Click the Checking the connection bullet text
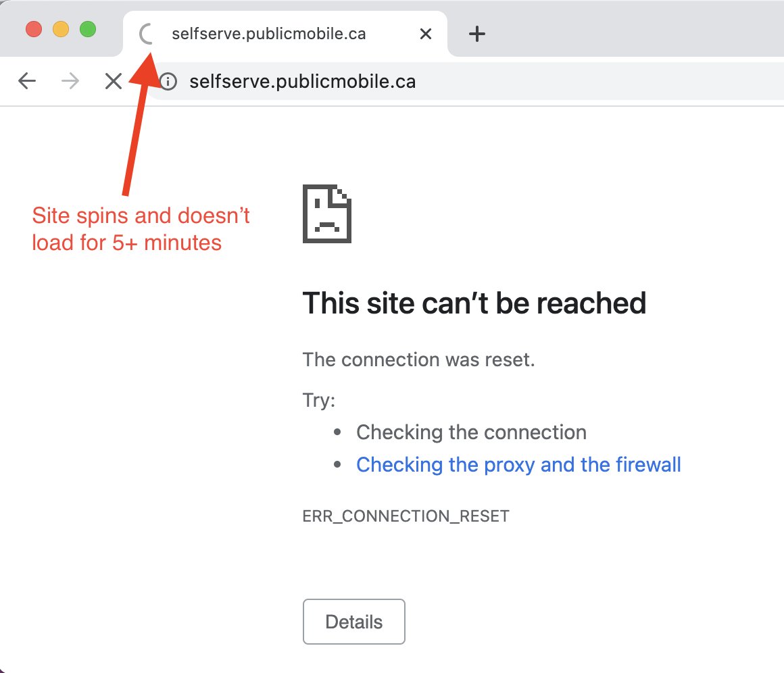The image size is (784, 673). [471, 432]
